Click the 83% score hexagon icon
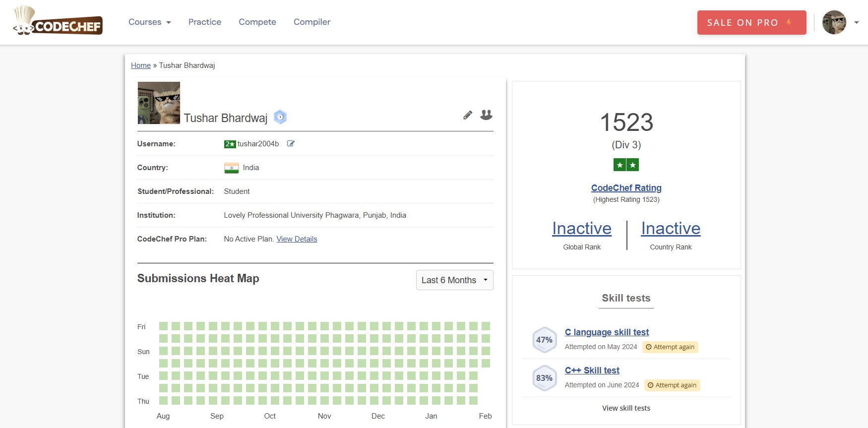Viewport: 868px width, 428px height. point(544,378)
